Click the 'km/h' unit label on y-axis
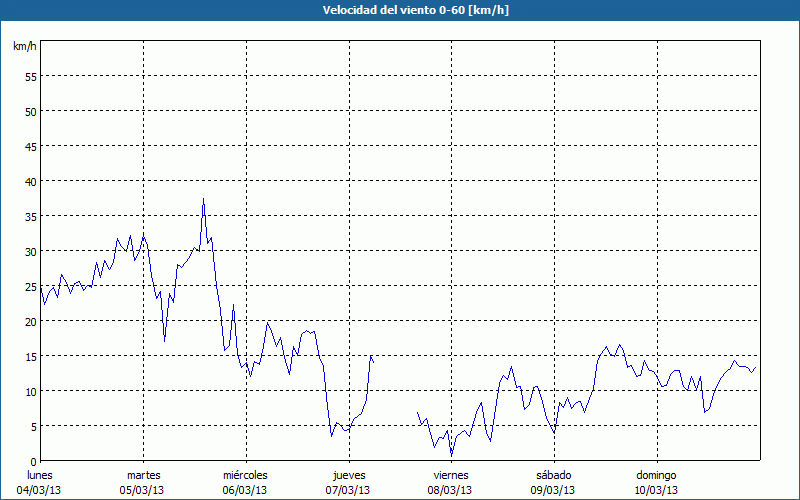The width and height of the screenshot is (800, 500). pyautogui.click(x=23, y=47)
